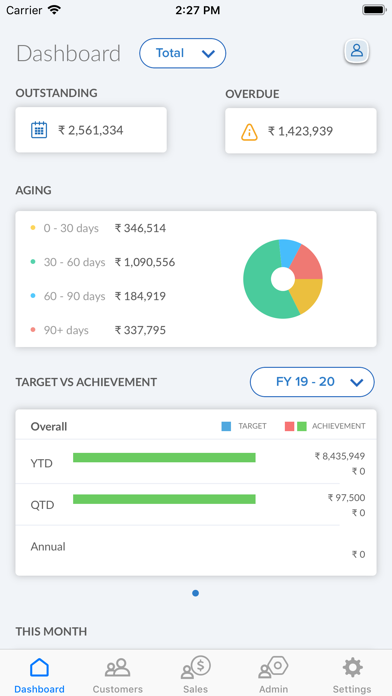Screen dimensions: 392x696
Task: Click the ₹ 1,090,556 aging amount
Action: tap(145, 262)
